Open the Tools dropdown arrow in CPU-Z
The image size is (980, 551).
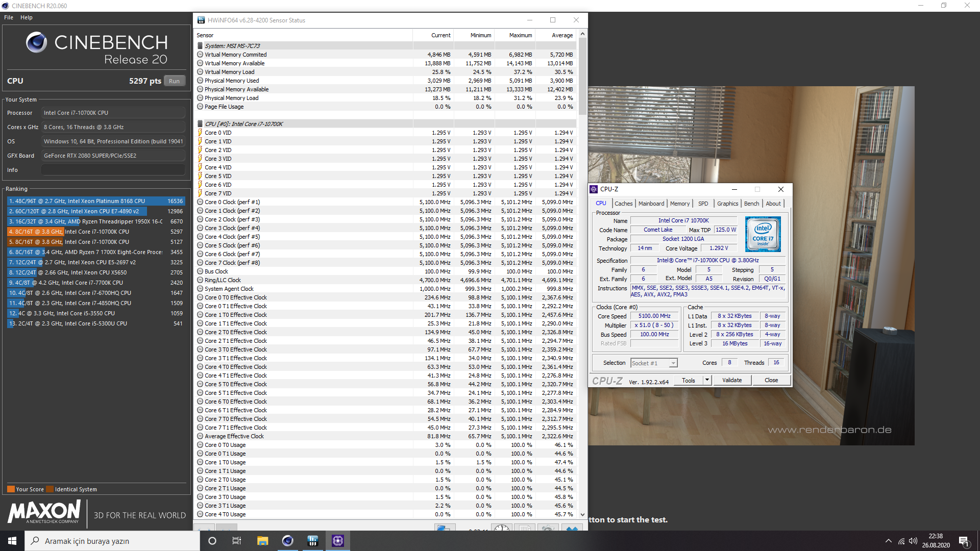tap(707, 380)
